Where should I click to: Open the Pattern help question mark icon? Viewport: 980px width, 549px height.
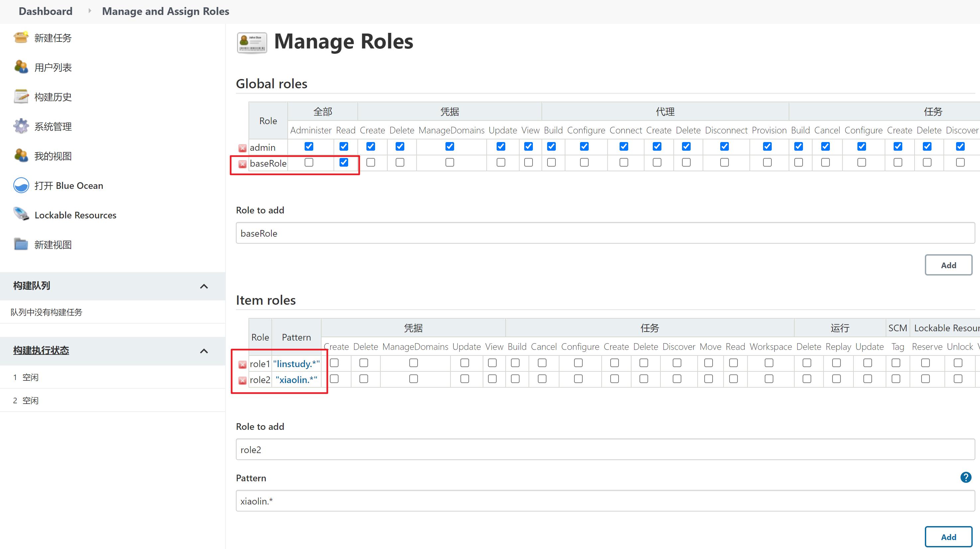pyautogui.click(x=966, y=478)
